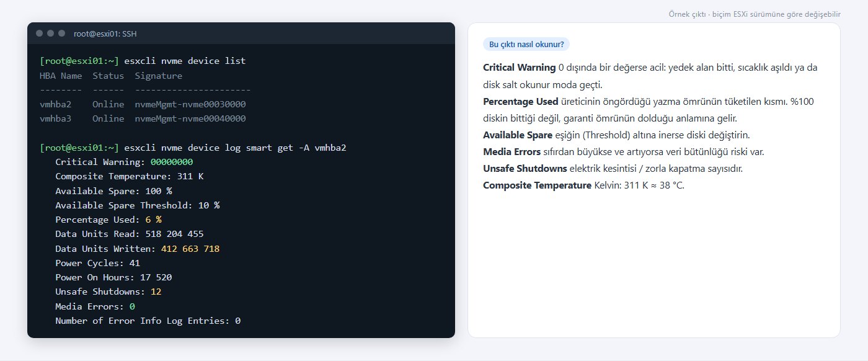Viewport: 868px width, 361px height.
Task: Click the Percentage Used value '6 %'
Action: pos(153,220)
